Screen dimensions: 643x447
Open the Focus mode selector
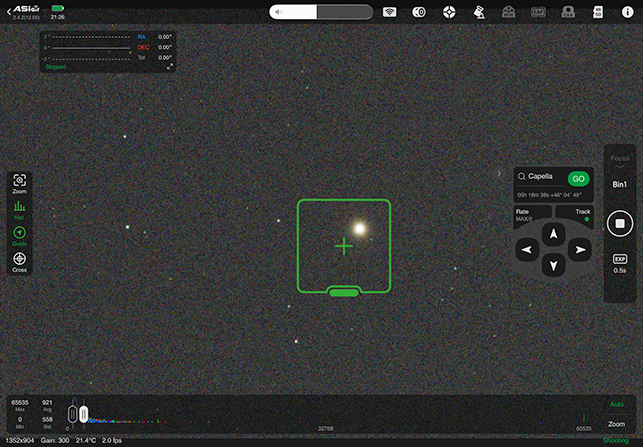click(x=620, y=159)
